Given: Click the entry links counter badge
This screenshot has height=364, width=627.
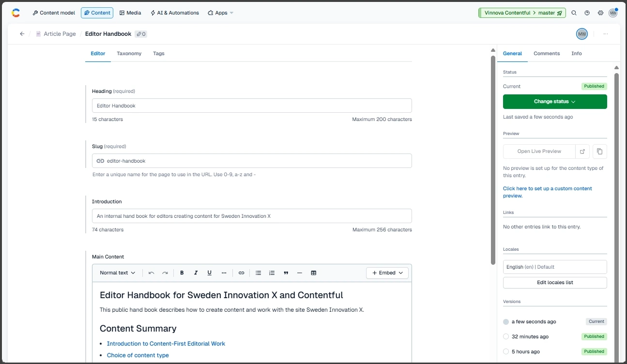Looking at the screenshot, I should click(141, 34).
